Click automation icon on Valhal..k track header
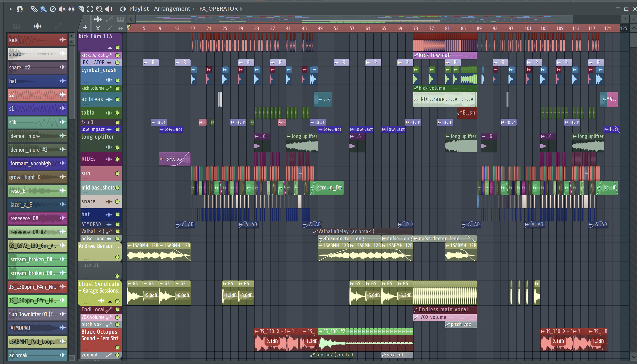Image resolution: width=637 pixels, height=364 pixels. (109, 232)
